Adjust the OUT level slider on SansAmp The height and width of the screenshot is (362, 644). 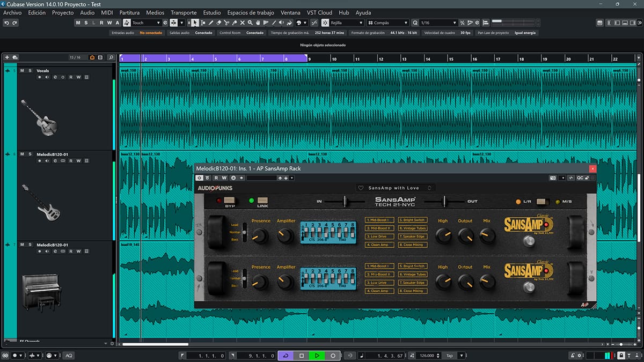click(444, 201)
